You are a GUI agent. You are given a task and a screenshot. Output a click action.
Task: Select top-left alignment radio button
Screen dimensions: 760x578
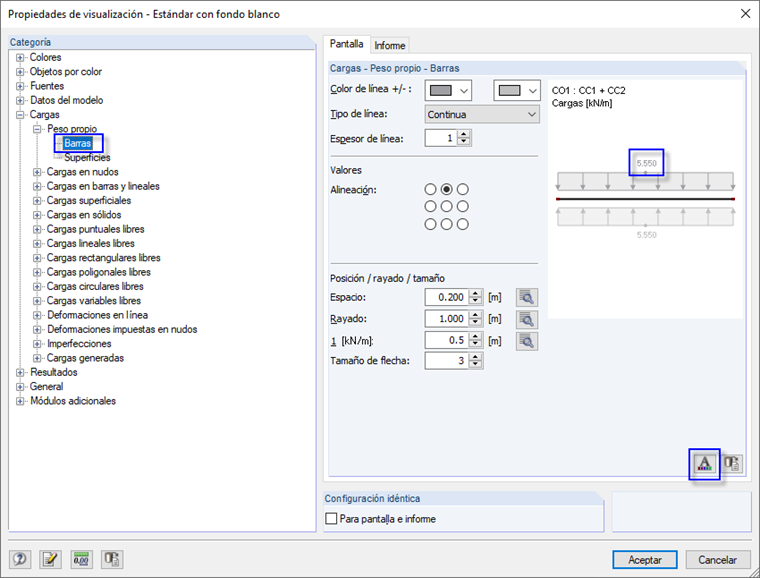[430, 189]
